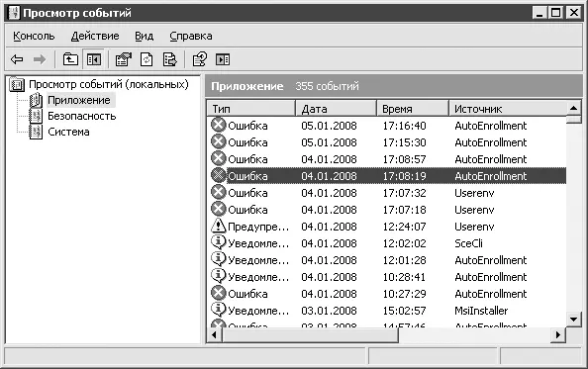Toggle the console tree show/hide icon

(93, 59)
